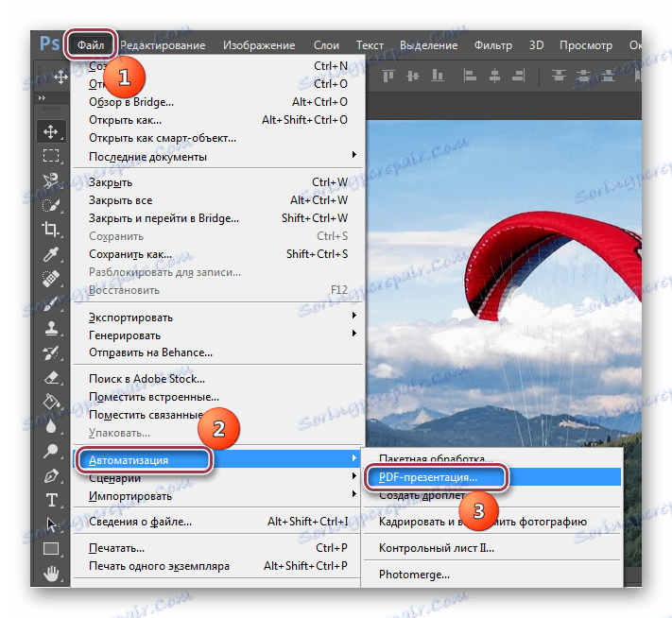Choose PDF-презентация from submenu
The image size is (672, 618).
pyautogui.click(x=492, y=477)
